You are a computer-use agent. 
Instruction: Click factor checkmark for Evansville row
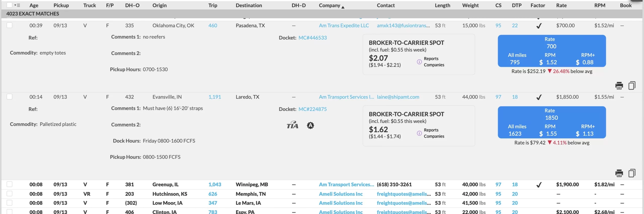(x=539, y=97)
